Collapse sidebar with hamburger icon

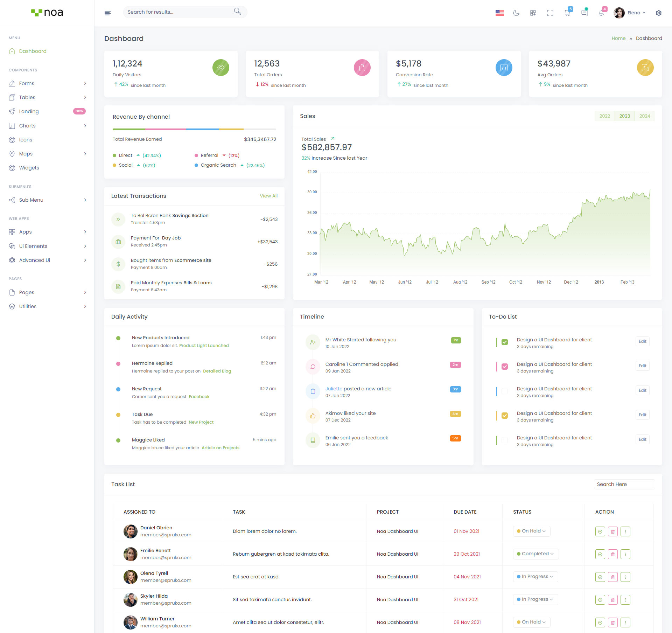[108, 13]
